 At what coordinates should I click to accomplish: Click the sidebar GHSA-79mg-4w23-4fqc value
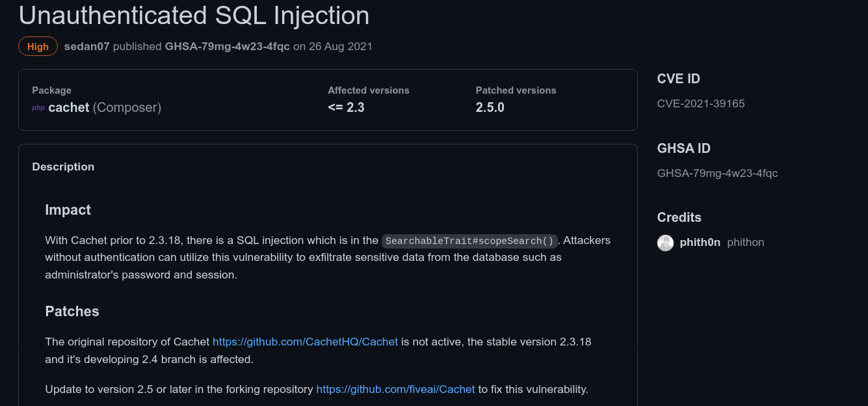[717, 173]
